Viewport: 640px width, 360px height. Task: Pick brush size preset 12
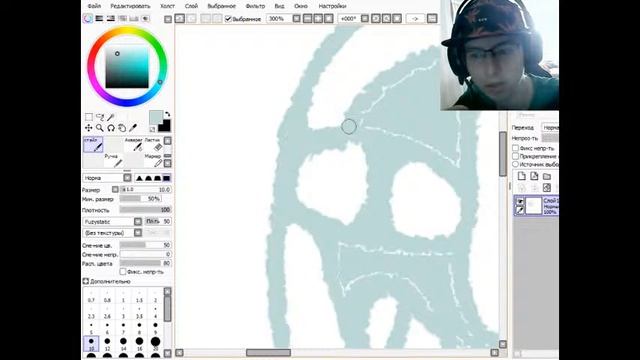tap(107, 344)
